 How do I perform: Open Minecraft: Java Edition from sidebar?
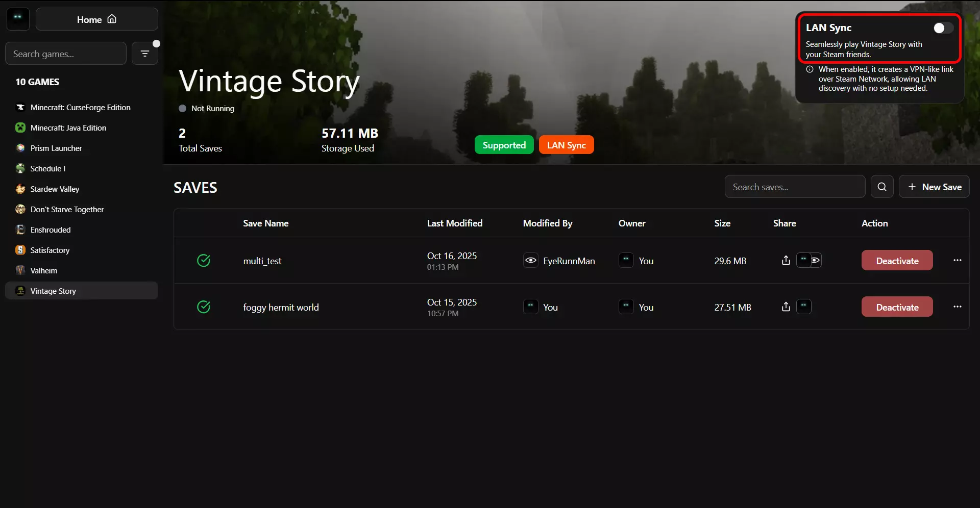tap(82, 128)
